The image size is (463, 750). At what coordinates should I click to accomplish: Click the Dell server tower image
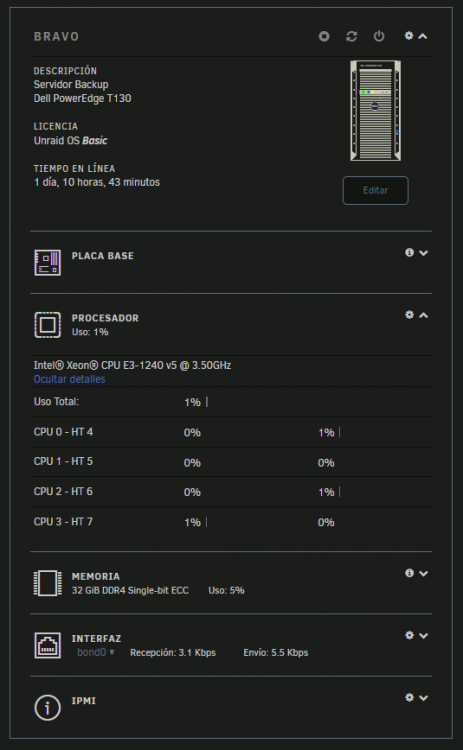(x=375, y=110)
